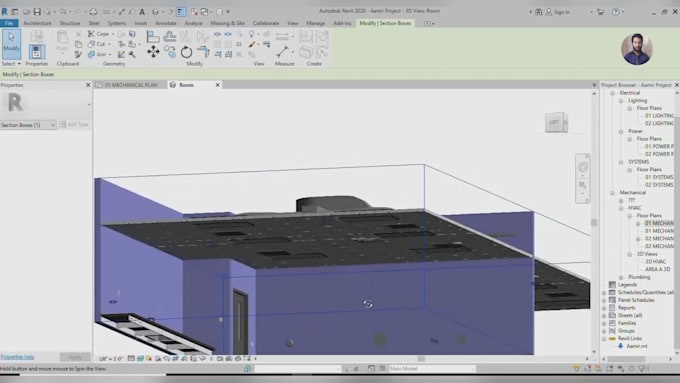Click the Align tool icon

(153, 36)
